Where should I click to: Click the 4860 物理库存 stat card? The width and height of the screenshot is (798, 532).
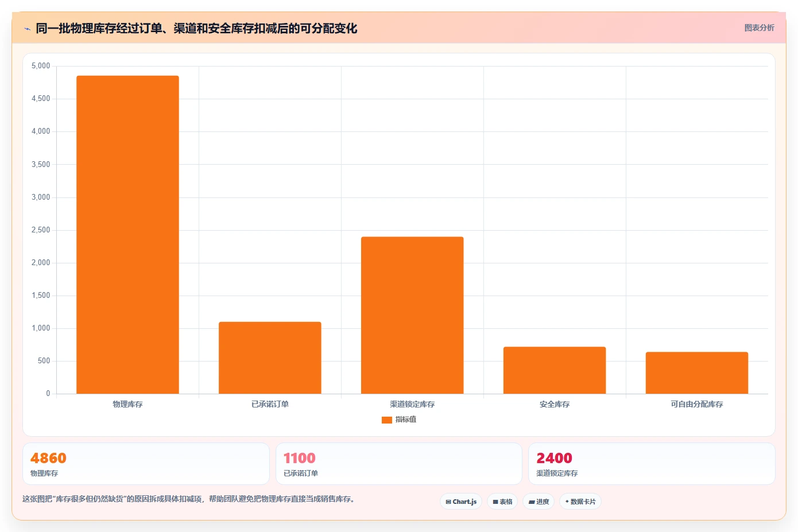pos(146,464)
